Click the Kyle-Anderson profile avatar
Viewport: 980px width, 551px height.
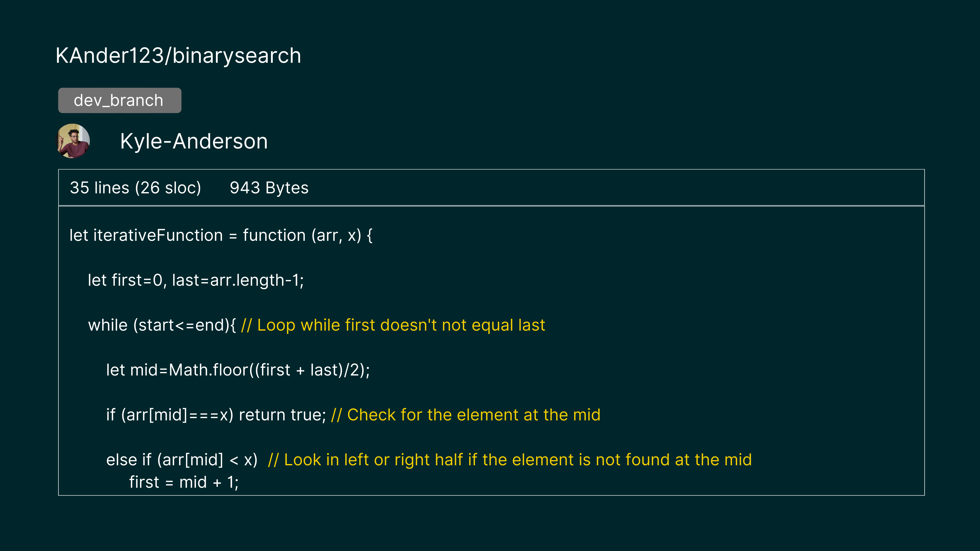point(73,141)
